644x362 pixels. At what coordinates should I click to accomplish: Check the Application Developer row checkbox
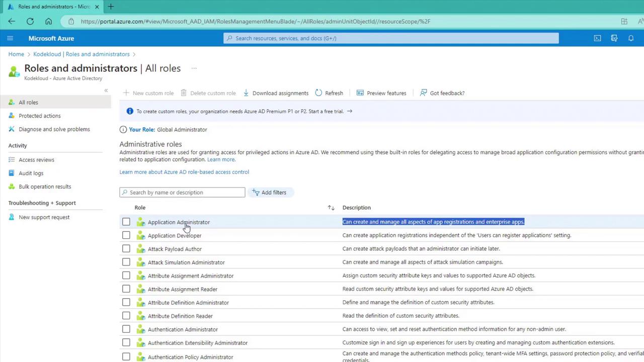pyautogui.click(x=126, y=235)
